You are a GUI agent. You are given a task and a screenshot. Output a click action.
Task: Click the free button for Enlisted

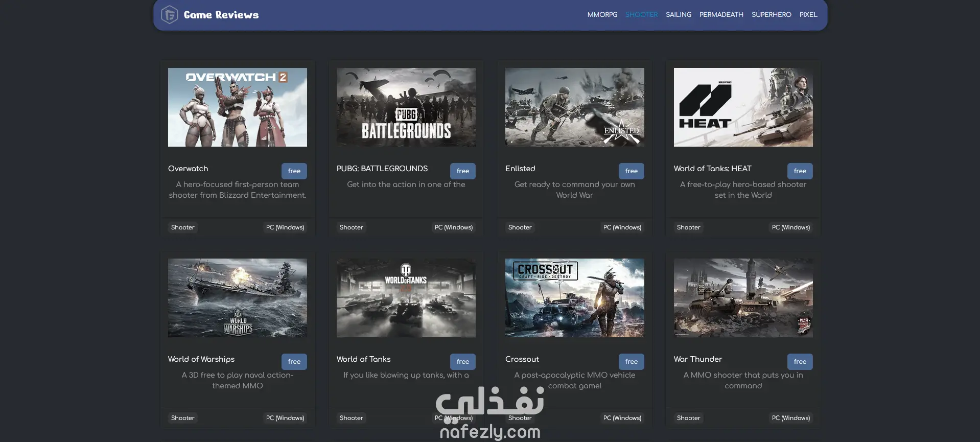tap(632, 171)
